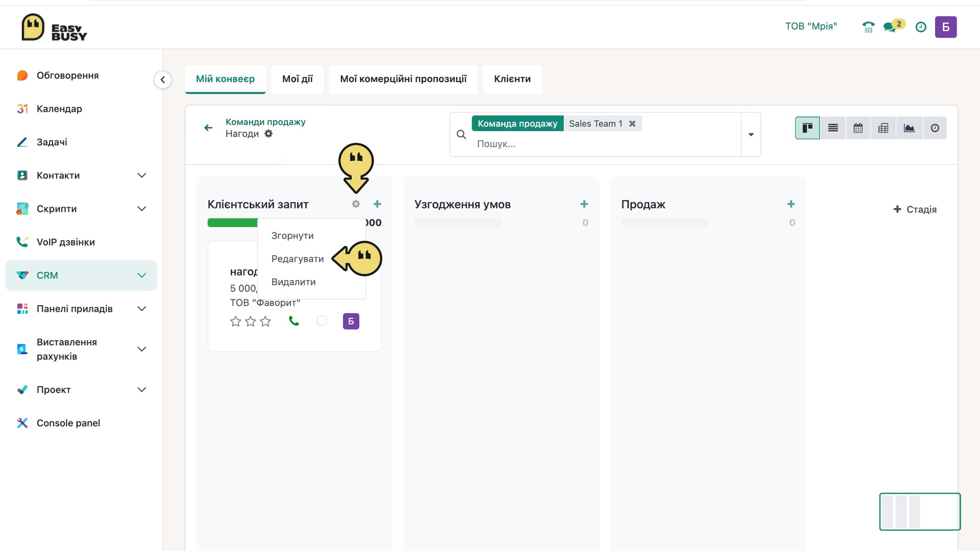Select the Мої дії tab
This screenshot has height=551, width=980.
pyautogui.click(x=298, y=79)
